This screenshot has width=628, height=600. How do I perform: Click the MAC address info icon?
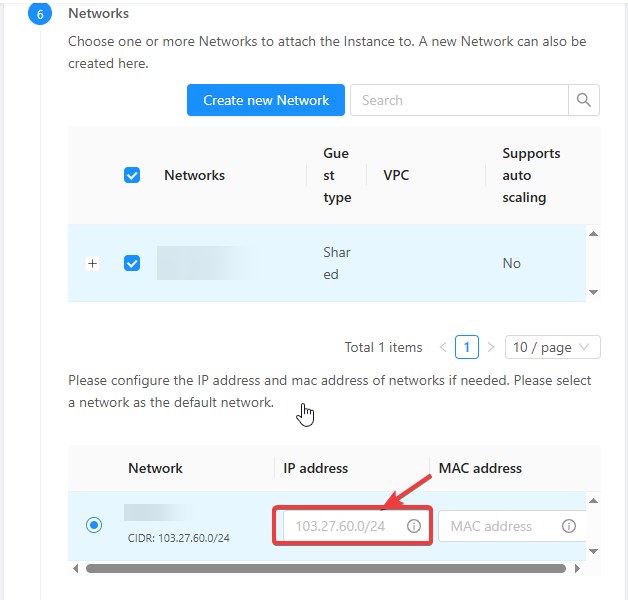[x=569, y=526]
